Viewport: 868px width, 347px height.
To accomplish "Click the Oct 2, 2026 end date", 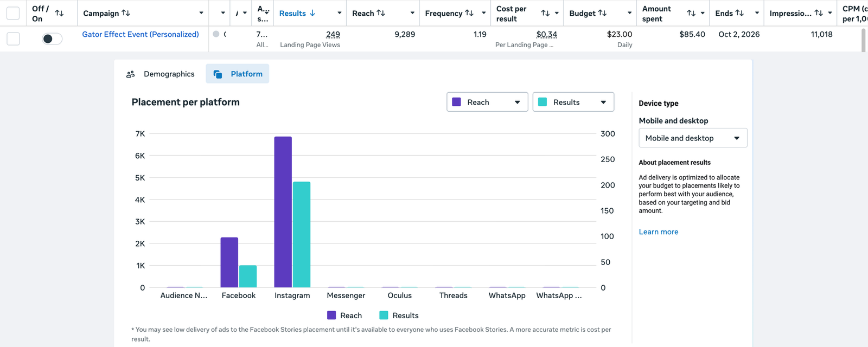I will (x=739, y=34).
